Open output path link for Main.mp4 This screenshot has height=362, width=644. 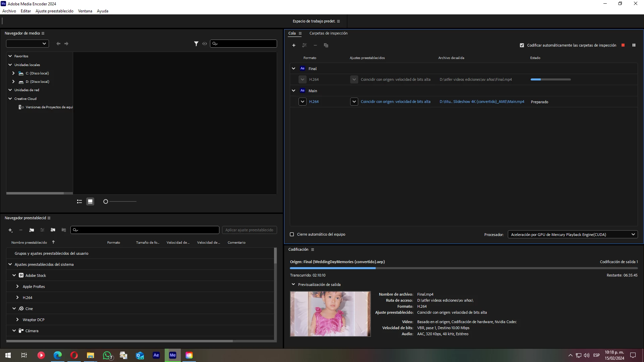(x=482, y=102)
